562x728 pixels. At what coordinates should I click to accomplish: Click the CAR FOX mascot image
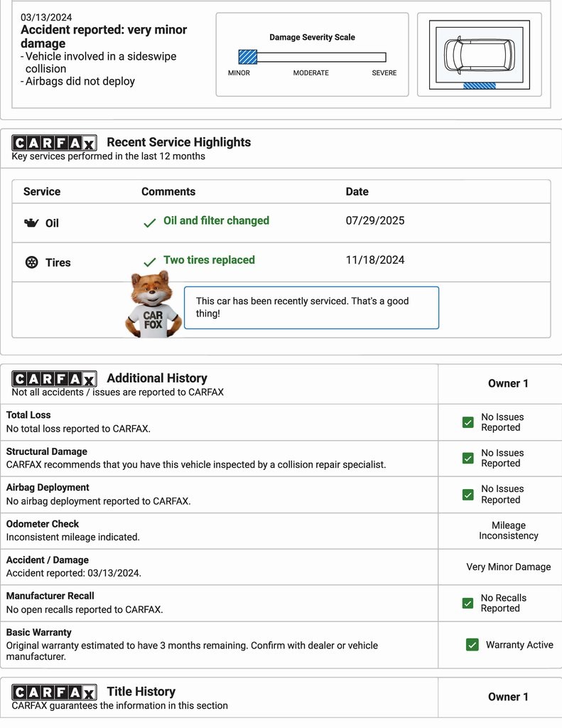[153, 306]
